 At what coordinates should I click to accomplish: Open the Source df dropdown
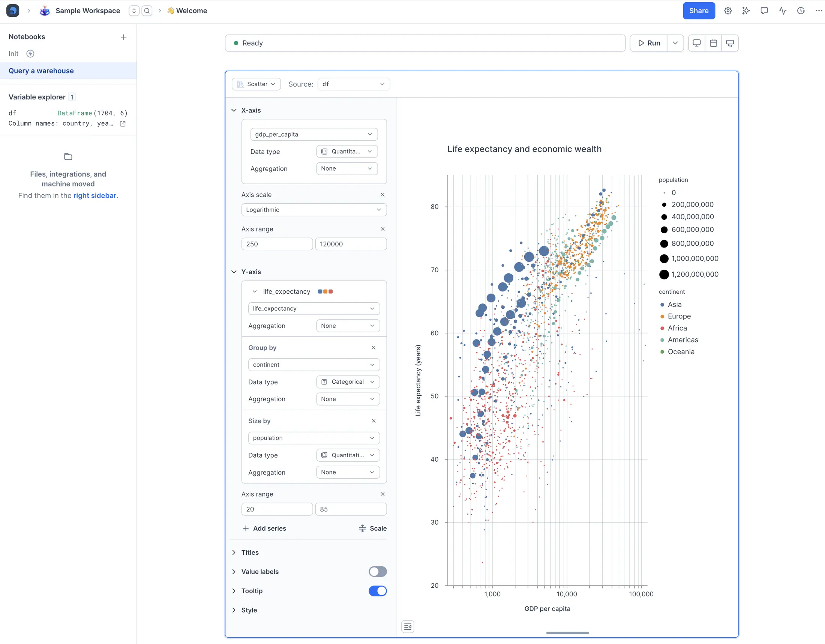[x=354, y=84]
